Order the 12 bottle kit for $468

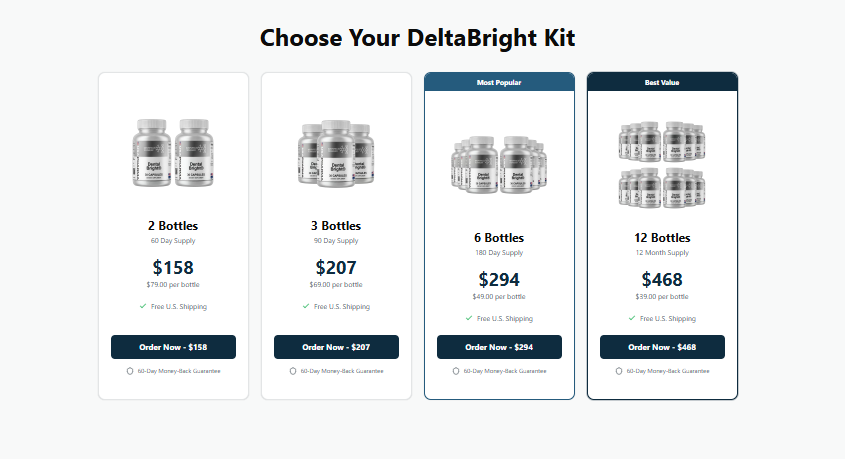[662, 347]
